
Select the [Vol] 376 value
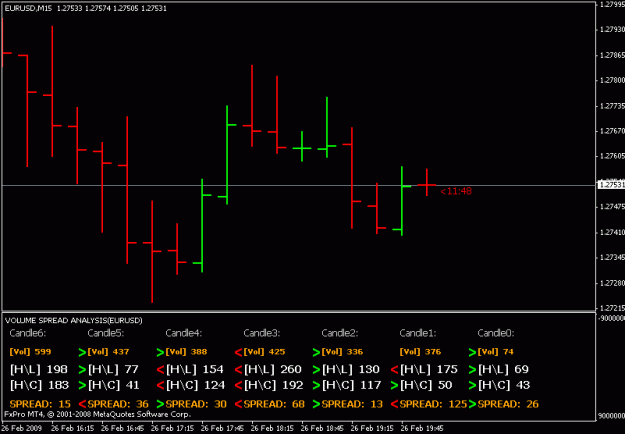(421, 352)
